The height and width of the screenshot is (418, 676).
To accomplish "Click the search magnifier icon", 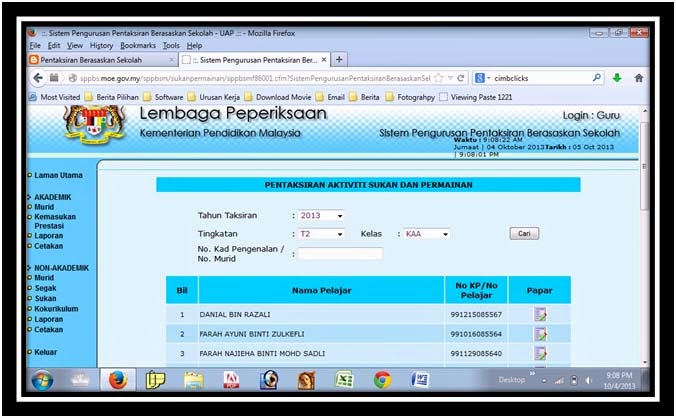I will point(597,78).
